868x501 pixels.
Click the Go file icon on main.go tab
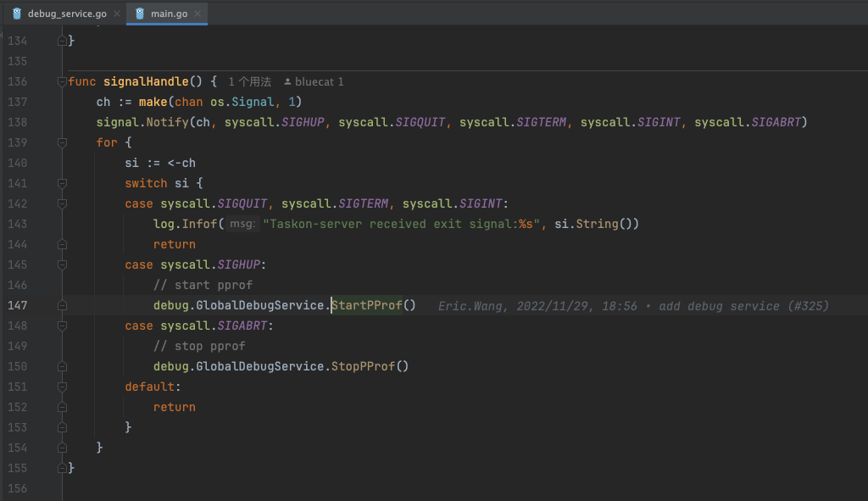click(140, 14)
